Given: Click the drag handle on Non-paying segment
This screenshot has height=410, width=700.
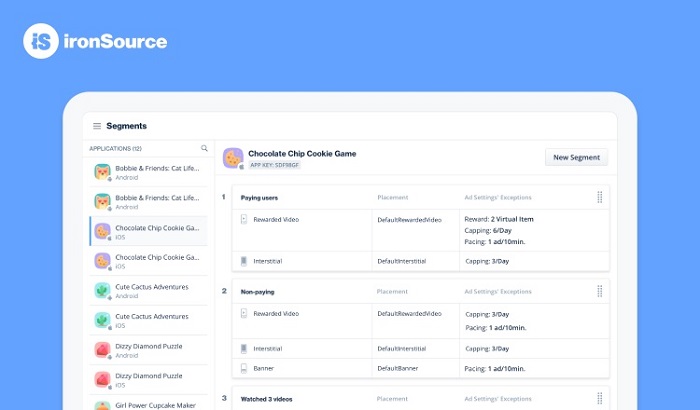Looking at the screenshot, I should click(599, 292).
